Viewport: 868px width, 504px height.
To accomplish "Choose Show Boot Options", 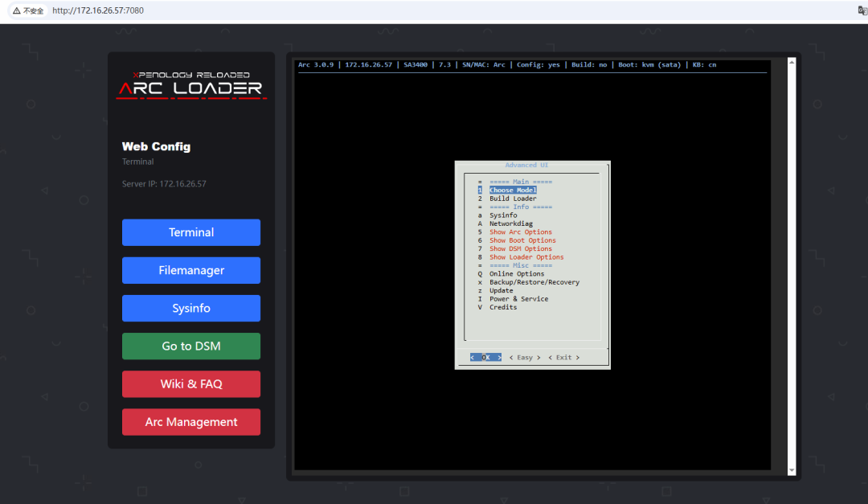I will [522, 240].
